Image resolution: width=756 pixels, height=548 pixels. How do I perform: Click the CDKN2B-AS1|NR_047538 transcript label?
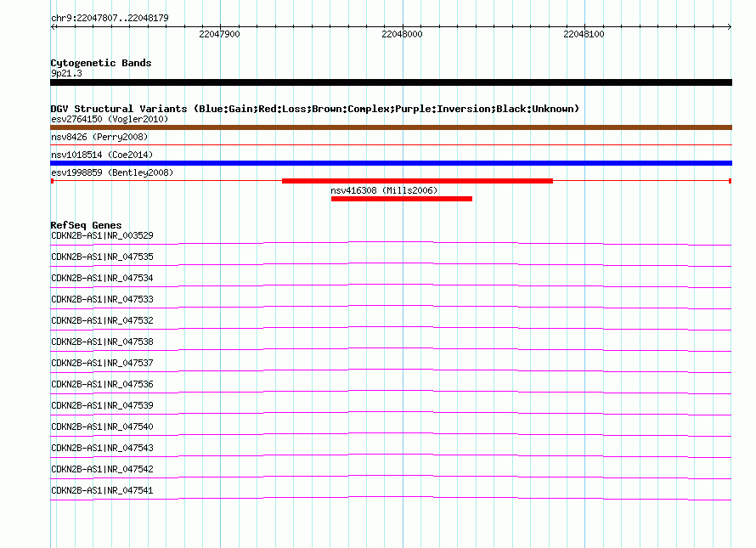point(102,342)
